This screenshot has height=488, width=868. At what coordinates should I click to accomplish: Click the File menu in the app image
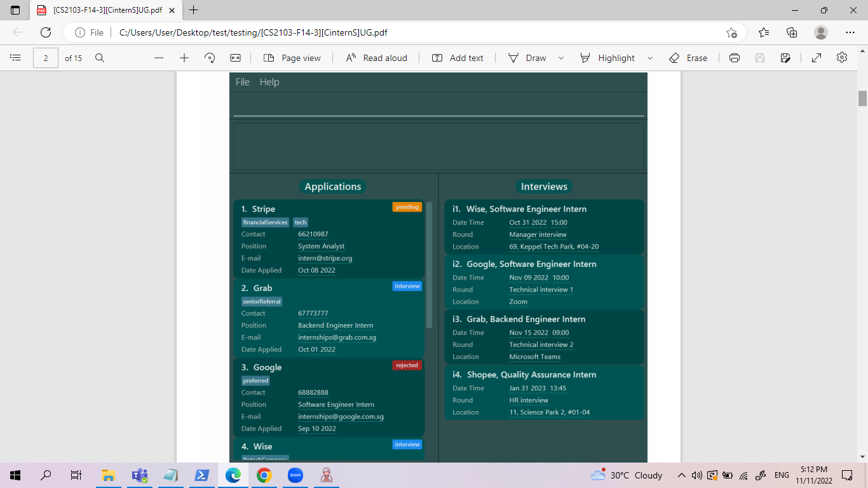tap(243, 82)
